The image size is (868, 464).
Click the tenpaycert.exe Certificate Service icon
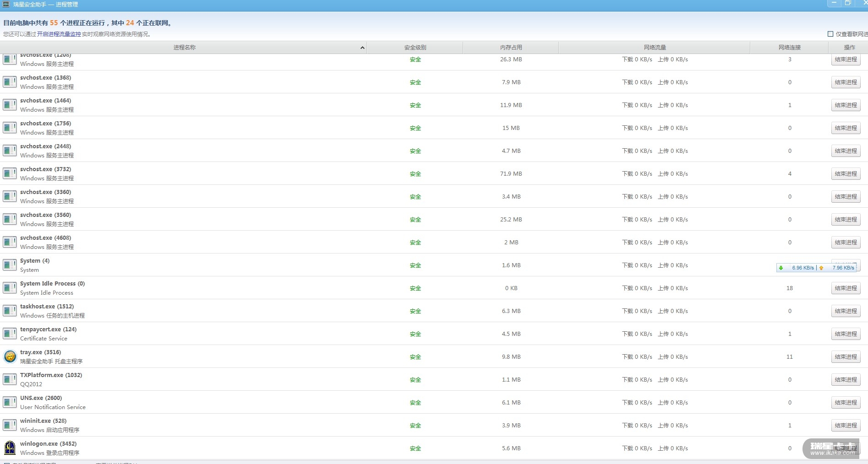point(10,334)
